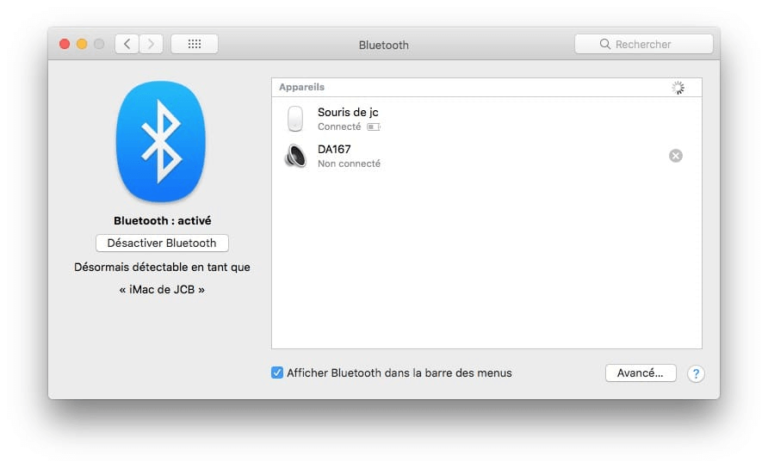Image resolution: width=768 pixels, height=468 pixels.
Task: Show all preferences via the grid icon
Action: tap(194, 44)
